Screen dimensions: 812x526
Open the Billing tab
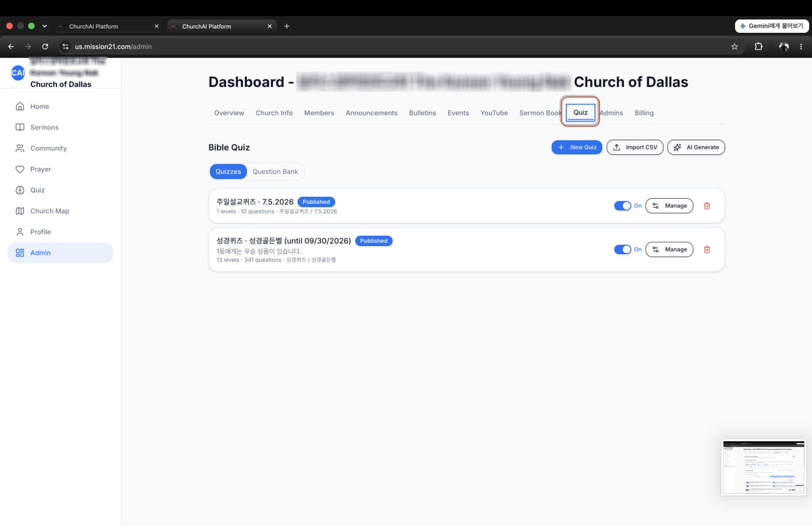click(644, 113)
